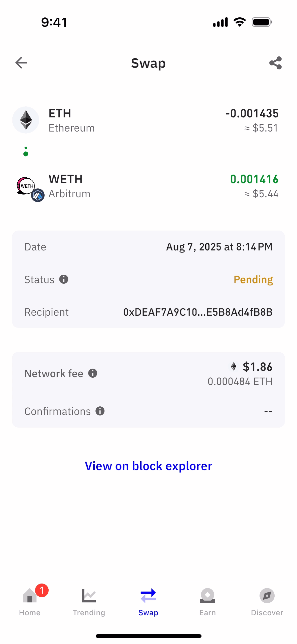Tap the green 0.001416 WETH amount
This screenshot has height=644, width=297.
coord(254,179)
